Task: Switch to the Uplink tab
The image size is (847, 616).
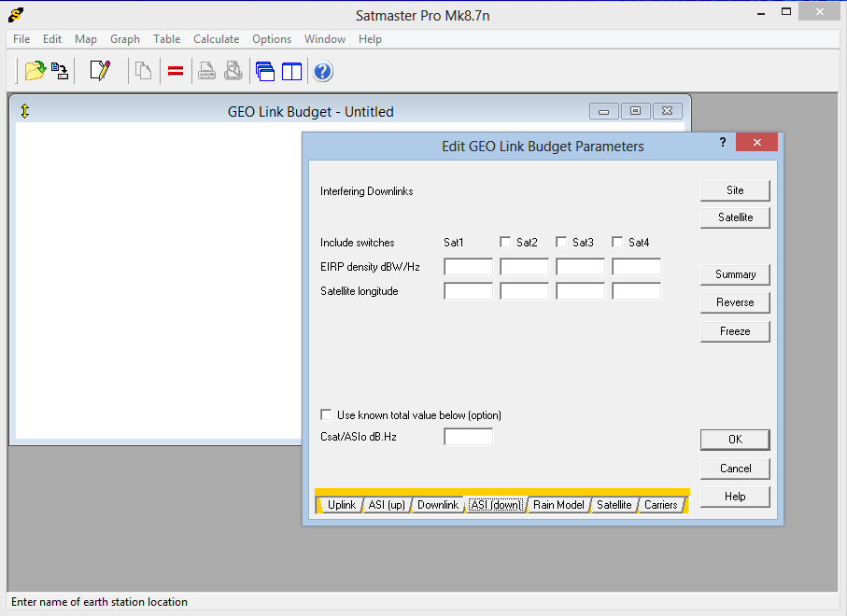Action: 342,505
